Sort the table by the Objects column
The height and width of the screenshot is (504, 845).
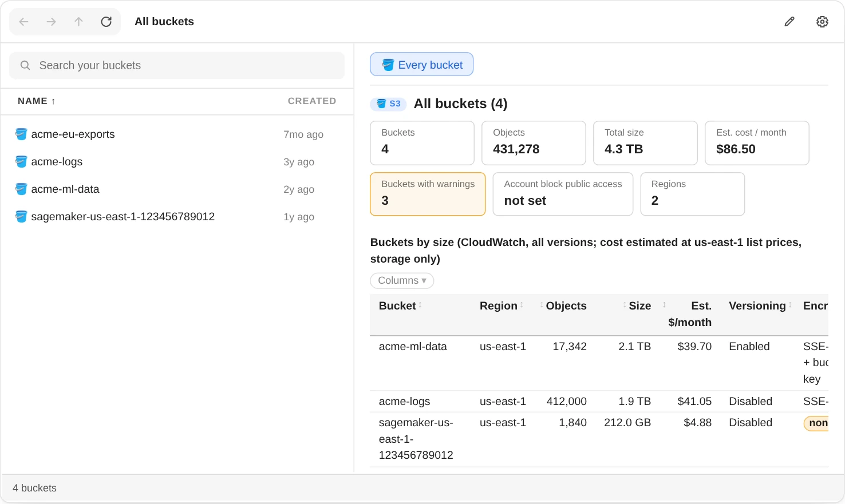pyautogui.click(x=563, y=306)
